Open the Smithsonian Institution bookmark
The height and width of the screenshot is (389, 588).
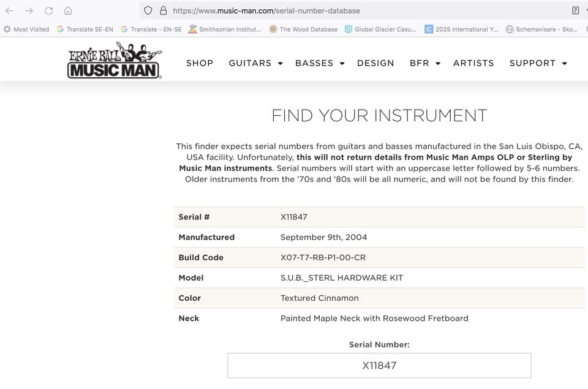225,29
